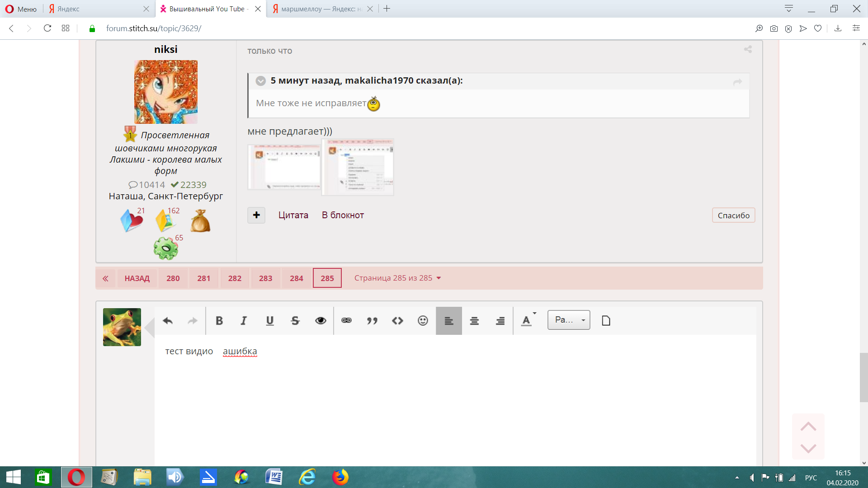868x488 pixels.
Task: Go to previous page with НАЗАД
Action: point(137,278)
